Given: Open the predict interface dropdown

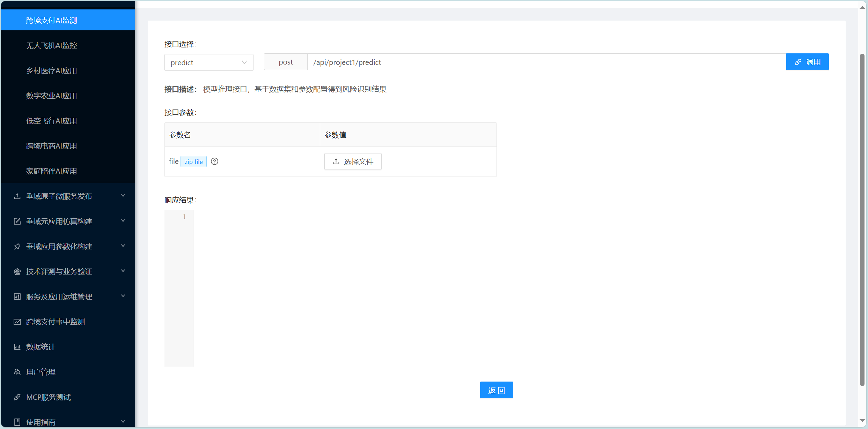Looking at the screenshot, I should [x=209, y=62].
